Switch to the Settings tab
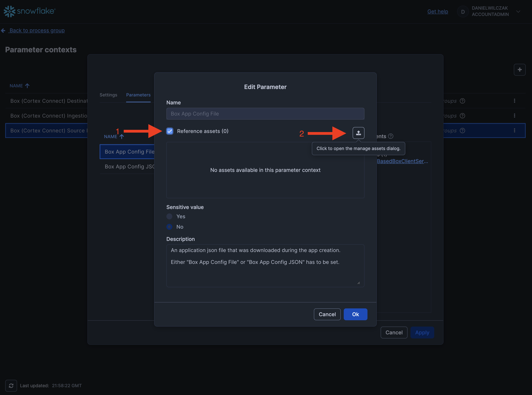This screenshot has width=532, height=395. [108, 95]
